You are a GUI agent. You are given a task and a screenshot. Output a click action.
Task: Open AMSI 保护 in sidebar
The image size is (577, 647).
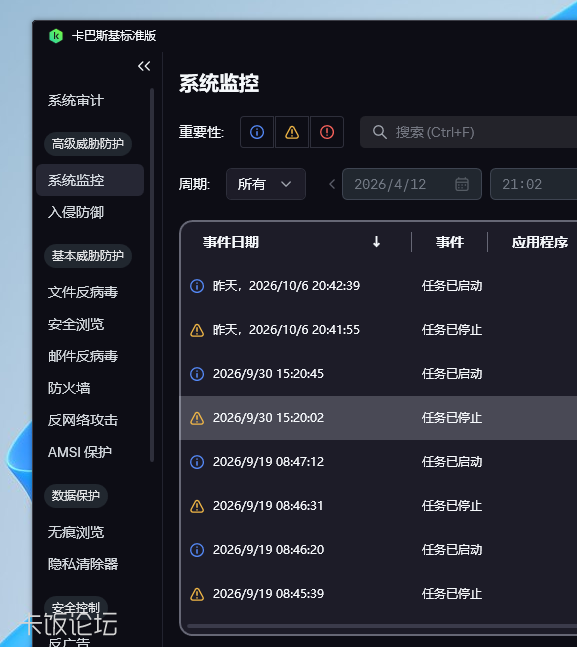tap(80, 452)
